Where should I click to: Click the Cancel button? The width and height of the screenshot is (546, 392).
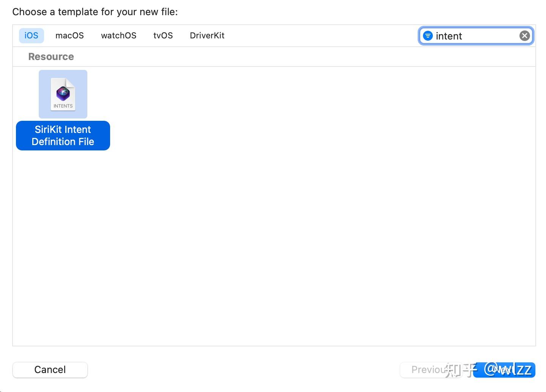[x=50, y=370]
